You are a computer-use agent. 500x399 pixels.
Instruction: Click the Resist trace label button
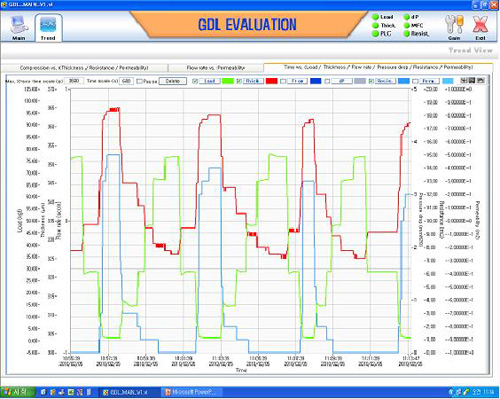coord(386,81)
